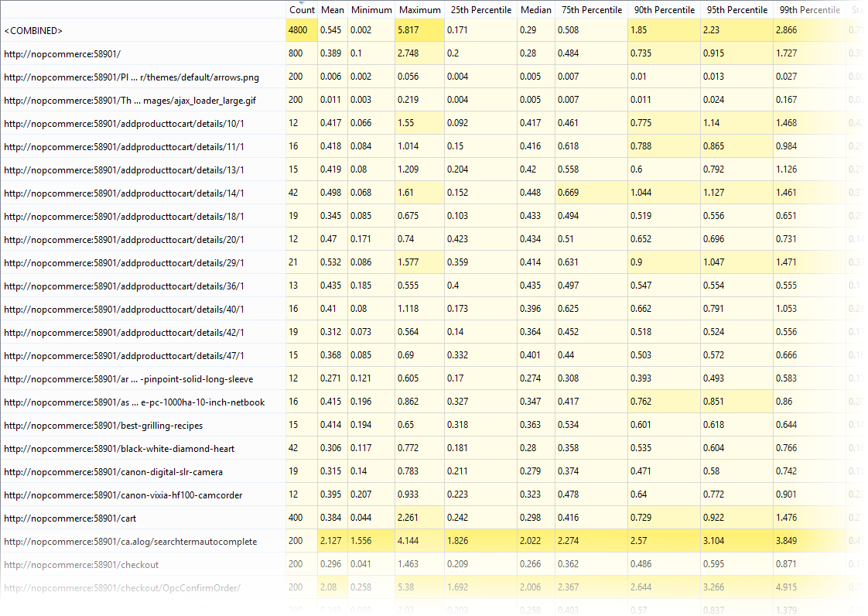This screenshot has height=616, width=868.
Task: Sort the table by Count column header
Action: click(x=302, y=10)
